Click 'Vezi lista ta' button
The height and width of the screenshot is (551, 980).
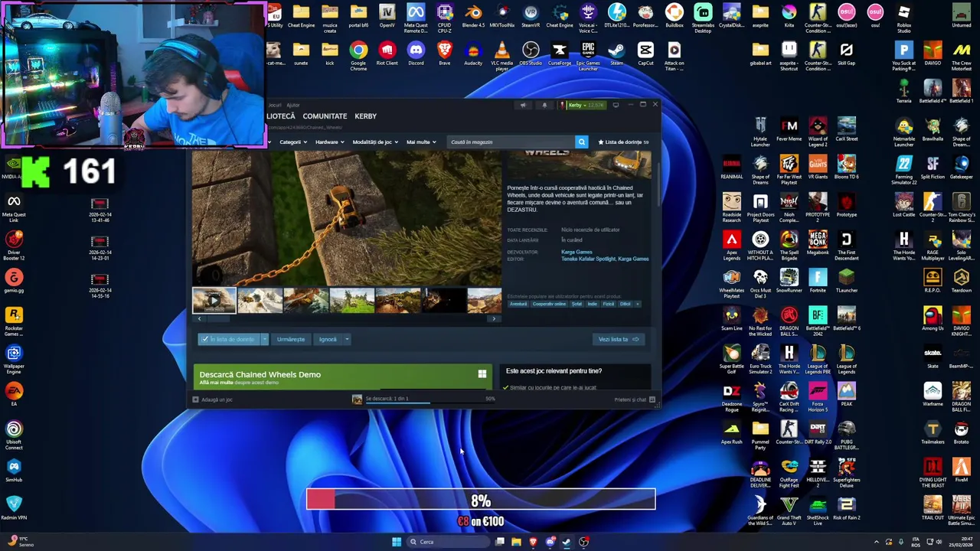coord(618,339)
